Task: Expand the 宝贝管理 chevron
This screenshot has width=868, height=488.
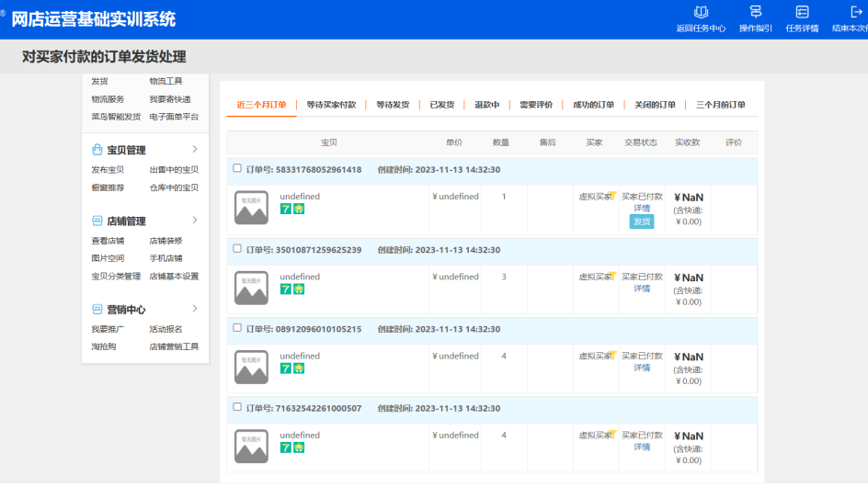Action: coord(195,149)
